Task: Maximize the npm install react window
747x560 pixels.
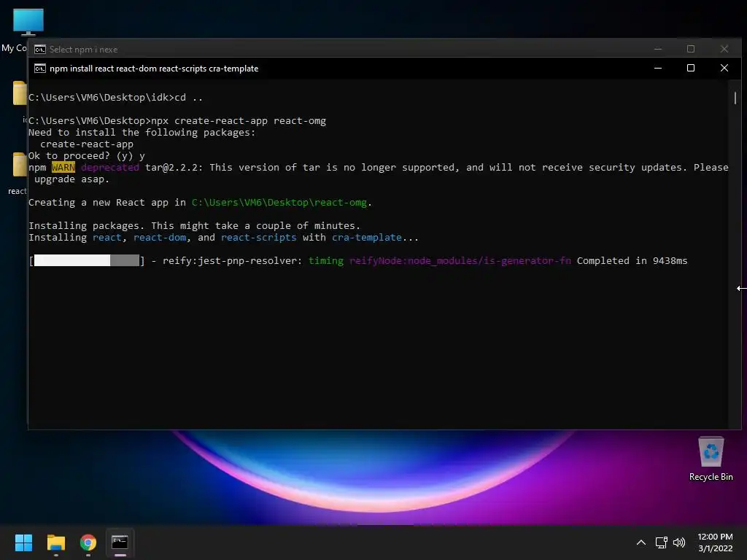Action: [x=691, y=68]
